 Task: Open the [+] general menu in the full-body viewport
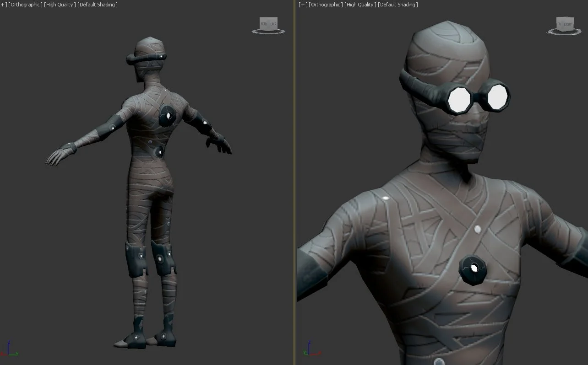[4, 5]
